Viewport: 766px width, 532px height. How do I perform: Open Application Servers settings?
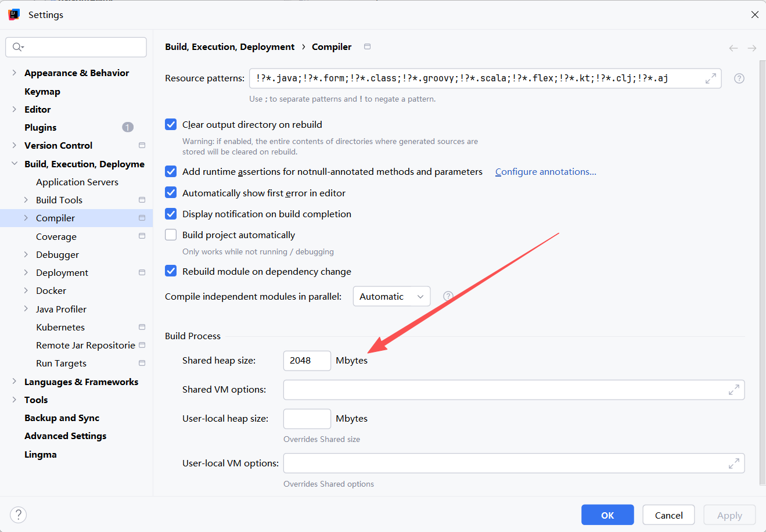[77, 182]
